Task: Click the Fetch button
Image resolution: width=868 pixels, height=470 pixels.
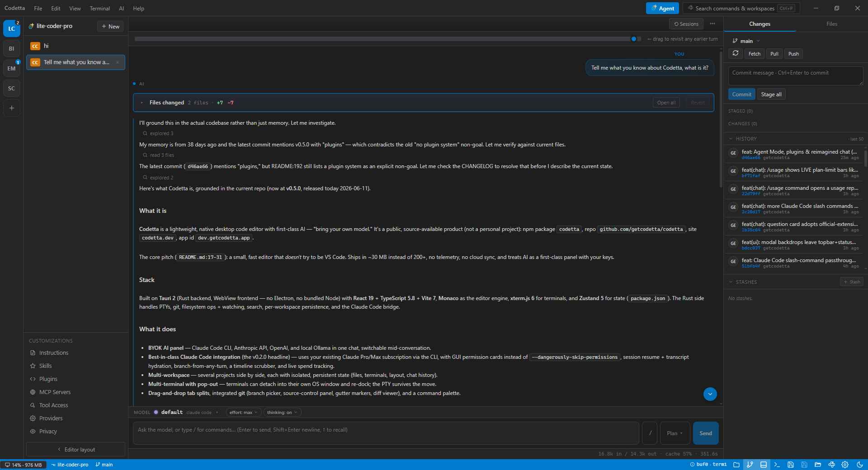Action: click(755, 54)
